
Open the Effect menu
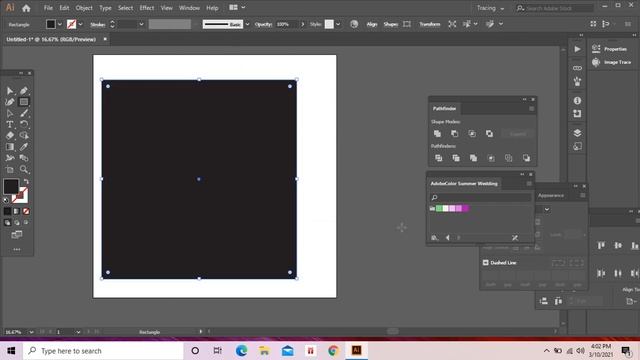point(147,8)
